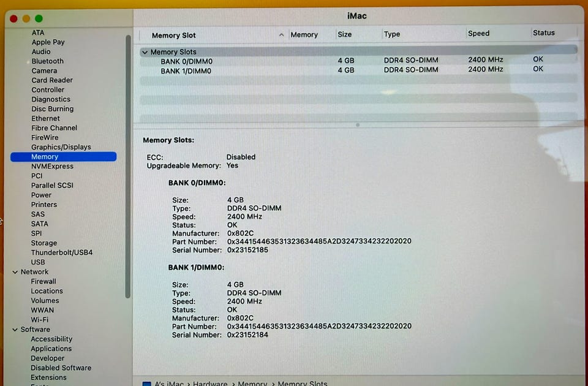The width and height of the screenshot is (588, 386).
Task: Select Thunderbolt/USB4 in sidebar
Action: pyautogui.click(x=61, y=252)
